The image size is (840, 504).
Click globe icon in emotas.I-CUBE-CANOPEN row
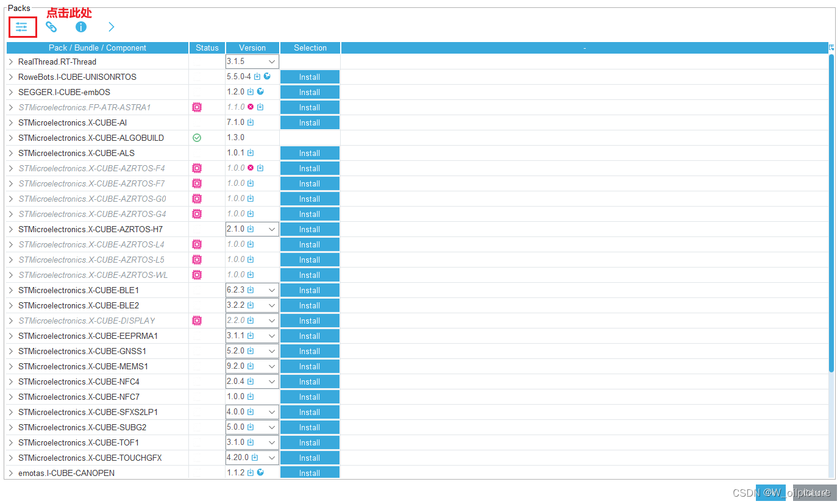[260, 472]
